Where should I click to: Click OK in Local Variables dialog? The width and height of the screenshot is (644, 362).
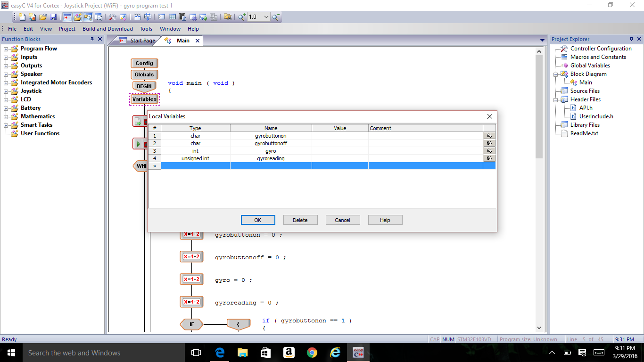coord(258,220)
